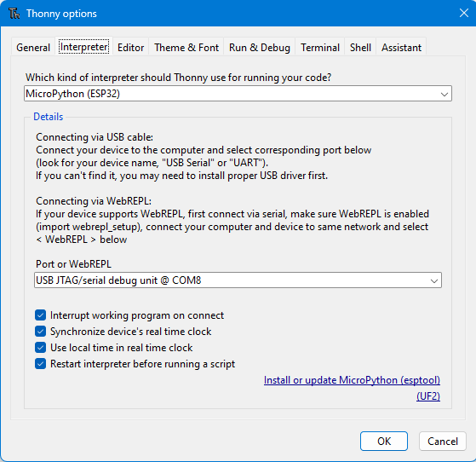Screen dimensions: 476x462
Task: Expand the interpreter dropdown with its arrow
Action: (444, 94)
